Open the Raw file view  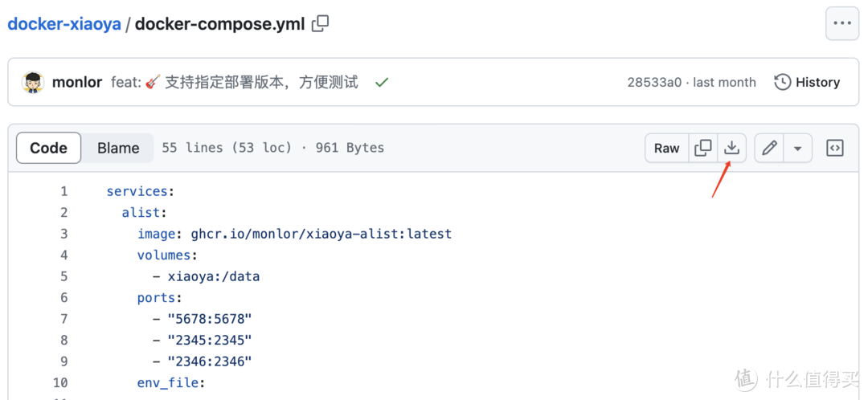(x=666, y=148)
